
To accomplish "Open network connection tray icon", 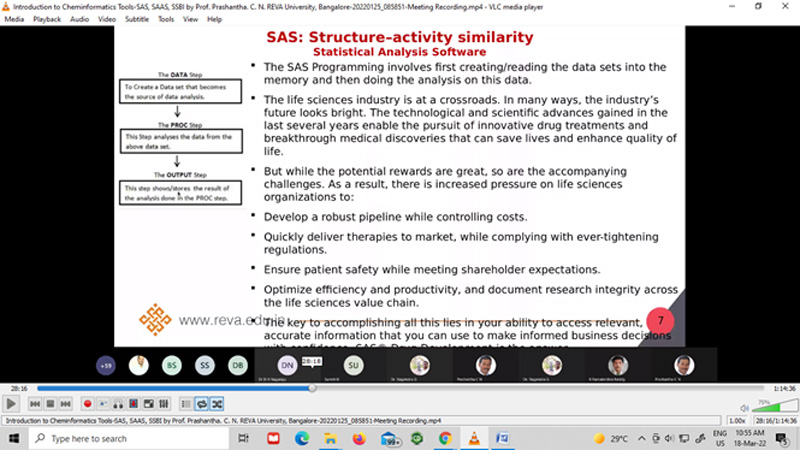I will point(684,438).
